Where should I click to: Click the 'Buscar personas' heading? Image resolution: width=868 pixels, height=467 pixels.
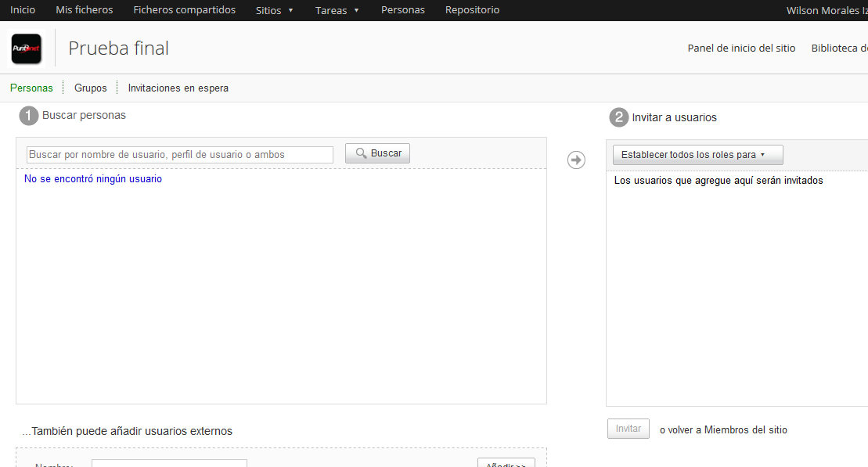(x=85, y=115)
